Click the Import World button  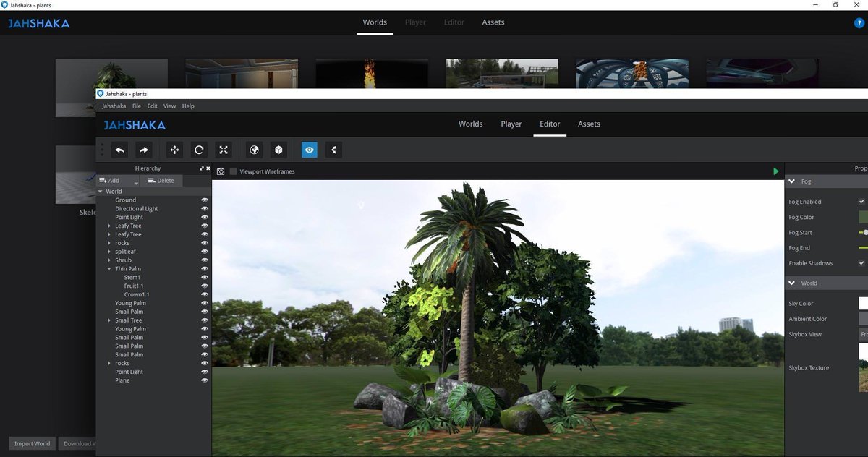(32, 443)
